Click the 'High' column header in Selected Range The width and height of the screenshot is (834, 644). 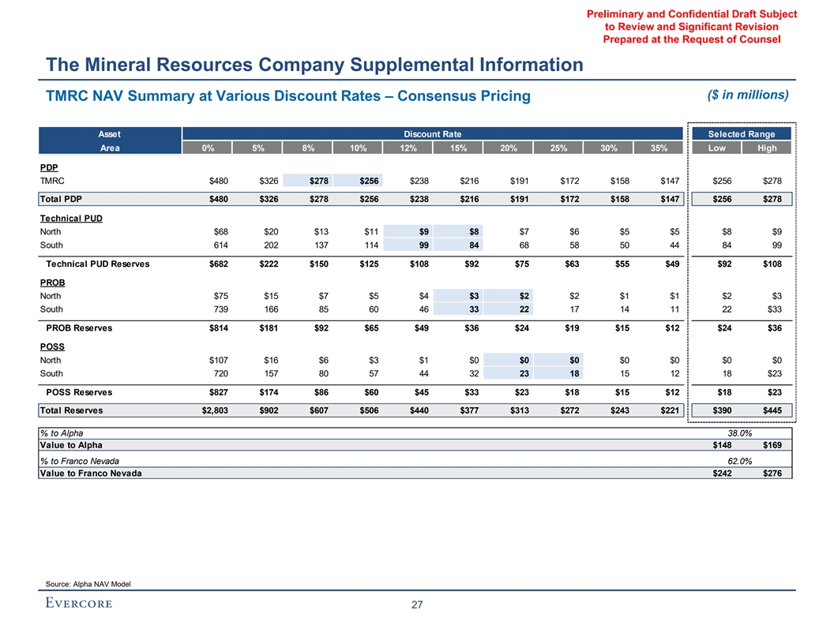(x=767, y=148)
